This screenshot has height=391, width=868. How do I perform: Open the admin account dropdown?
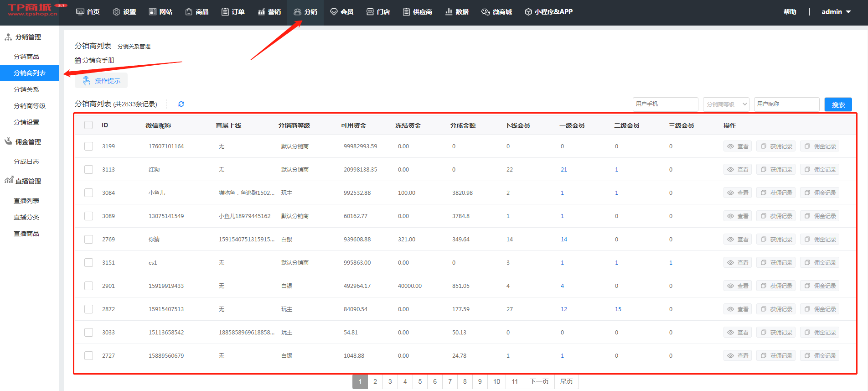(x=836, y=12)
